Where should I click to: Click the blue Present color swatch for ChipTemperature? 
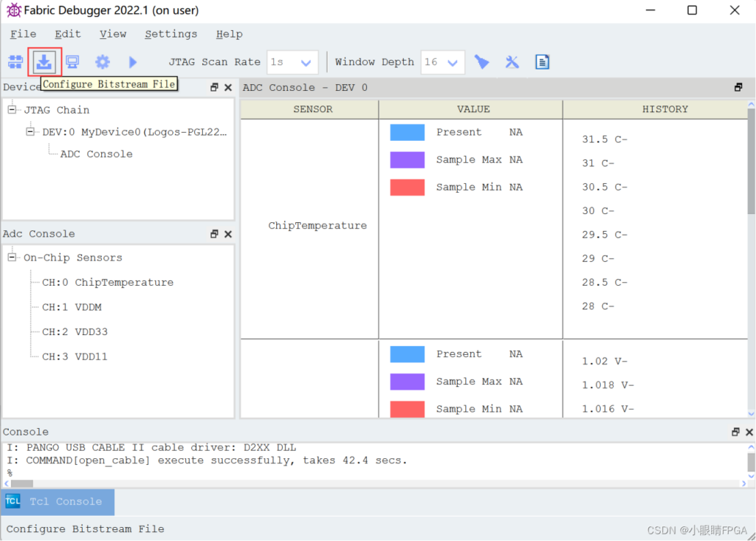tap(407, 132)
